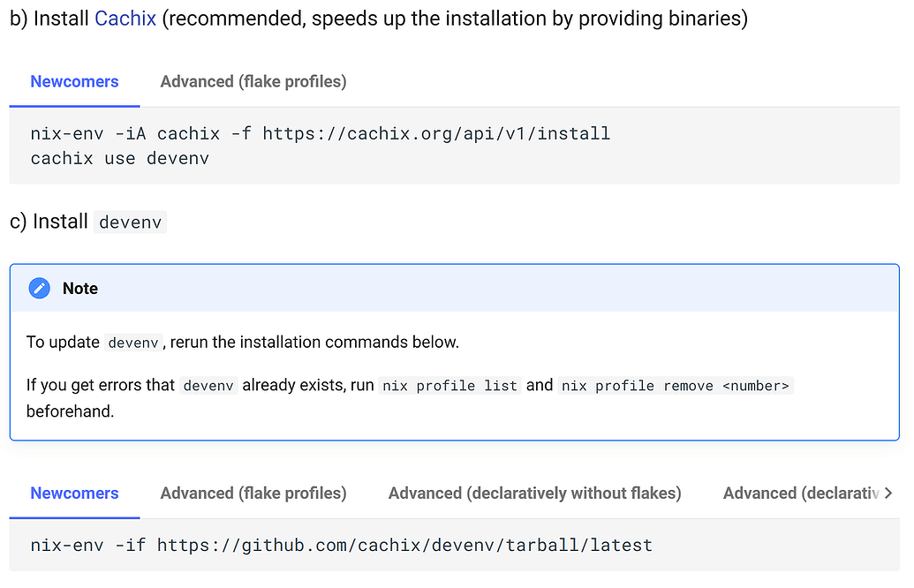The width and height of the screenshot is (914, 588).
Task: Click devenv code in the 'c) Install' heading
Action: (x=130, y=222)
